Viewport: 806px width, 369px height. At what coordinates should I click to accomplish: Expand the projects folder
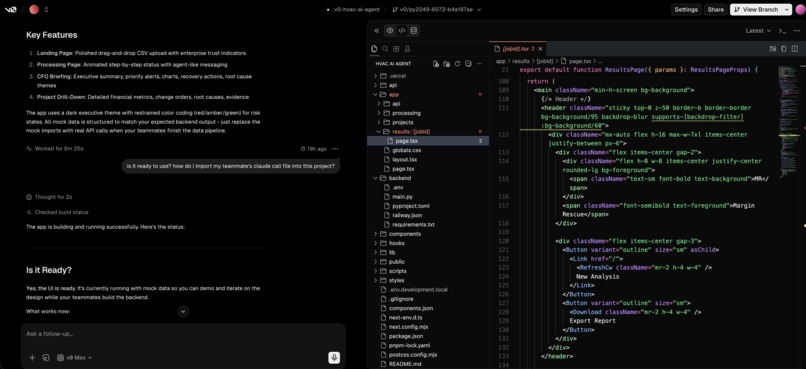tap(428, 122)
